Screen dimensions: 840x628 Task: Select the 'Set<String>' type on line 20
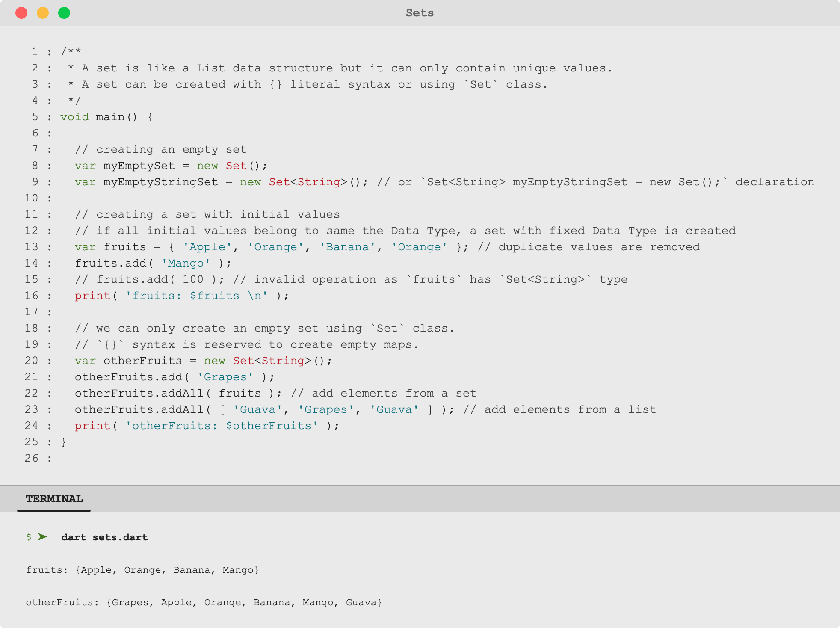[272, 361]
